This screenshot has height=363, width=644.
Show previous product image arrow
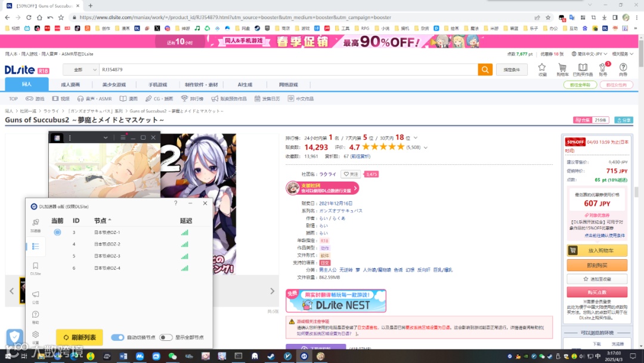pos(11,291)
